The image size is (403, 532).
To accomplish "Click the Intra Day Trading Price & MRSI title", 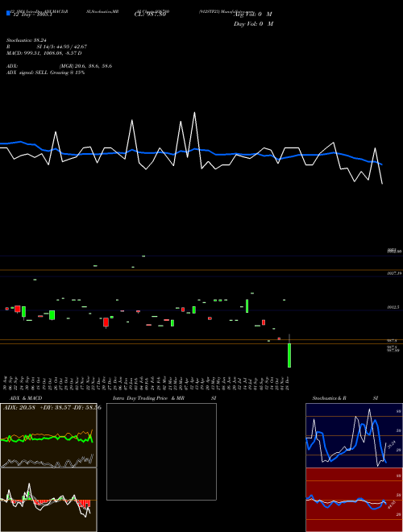I will pos(164,398).
